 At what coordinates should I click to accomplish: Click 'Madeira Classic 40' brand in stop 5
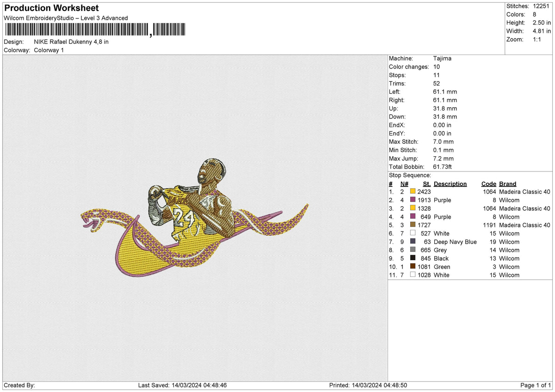click(524, 225)
